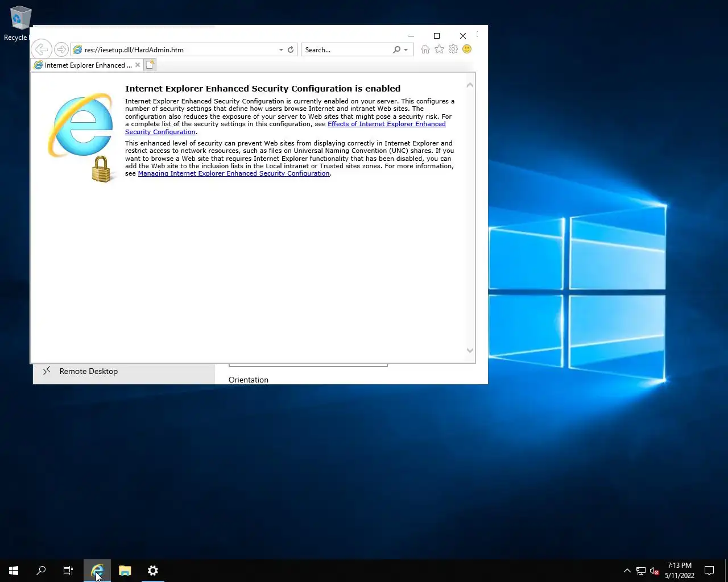The image size is (728, 582).
Task: Open the Recycle Bin desktop icon
Action: [x=19, y=23]
